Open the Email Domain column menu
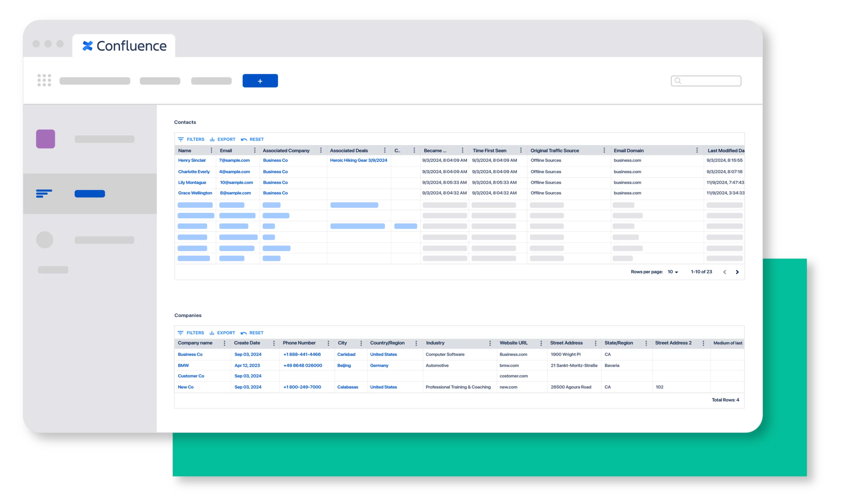Viewport: 853px width, 504px height. click(x=697, y=150)
